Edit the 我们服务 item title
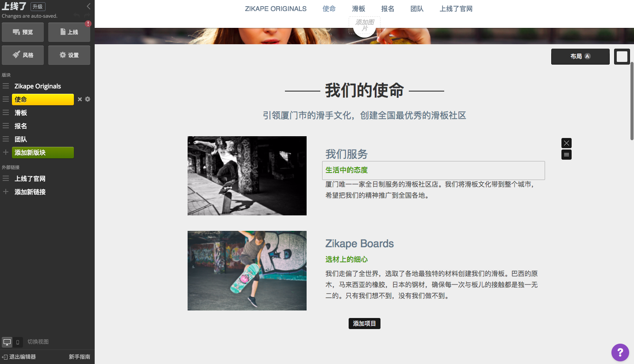Image resolution: width=634 pixels, height=364 pixels. [347, 154]
